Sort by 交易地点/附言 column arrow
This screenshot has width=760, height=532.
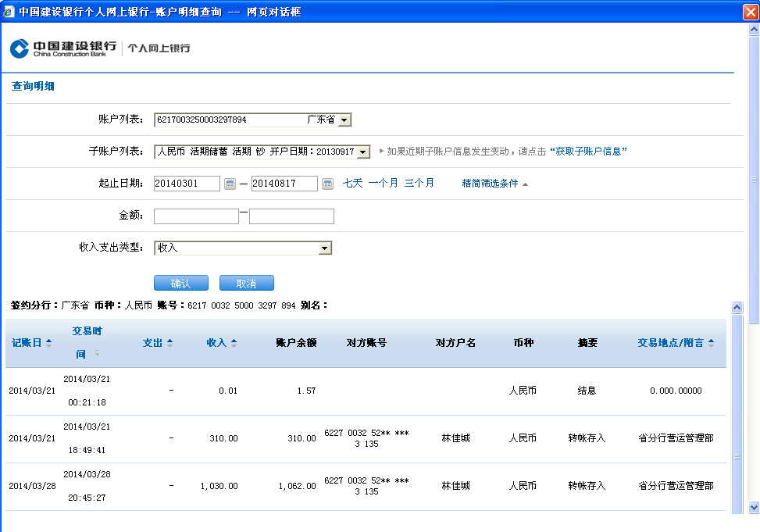[711, 343]
